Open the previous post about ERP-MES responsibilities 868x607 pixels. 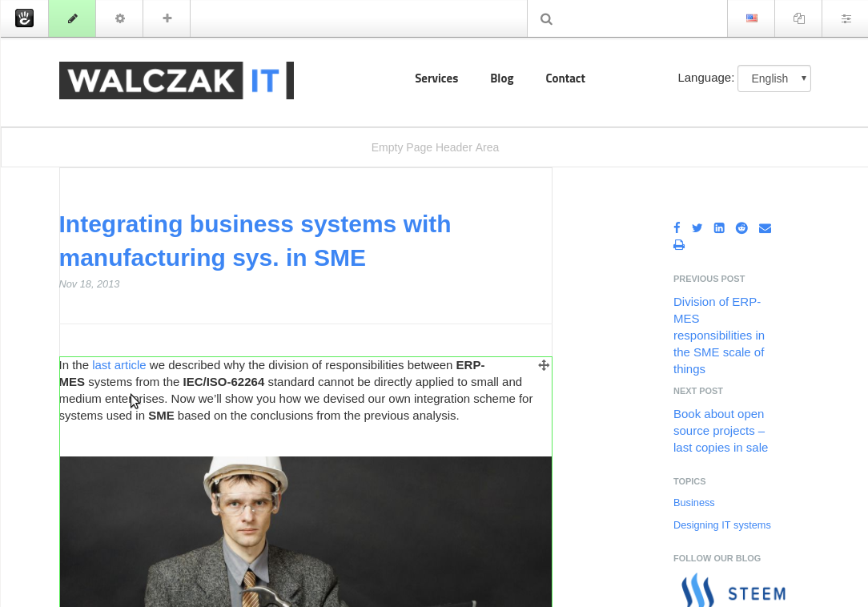tap(718, 335)
